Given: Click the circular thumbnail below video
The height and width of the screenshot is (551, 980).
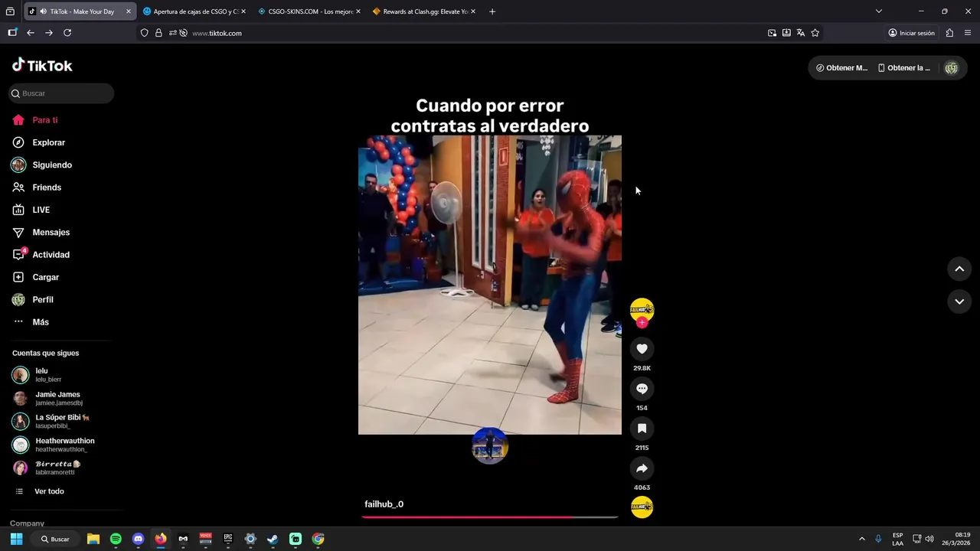Looking at the screenshot, I should [x=490, y=445].
